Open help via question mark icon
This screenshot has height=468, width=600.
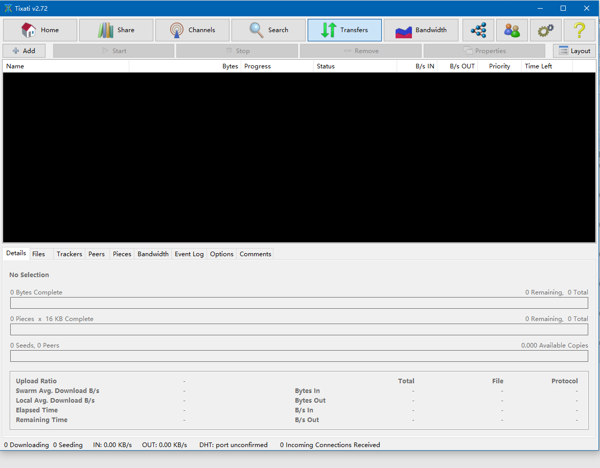click(579, 30)
